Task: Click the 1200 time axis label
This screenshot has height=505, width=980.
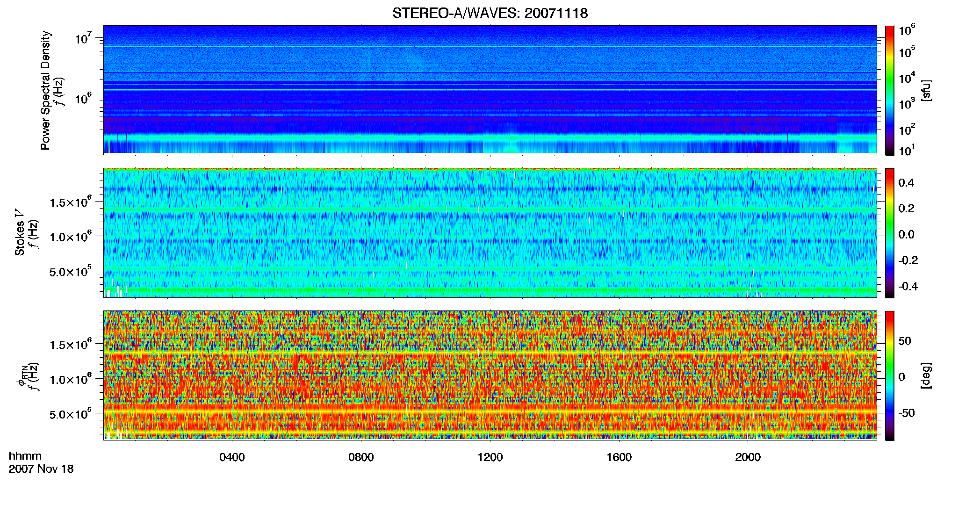Action: tap(490, 457)
